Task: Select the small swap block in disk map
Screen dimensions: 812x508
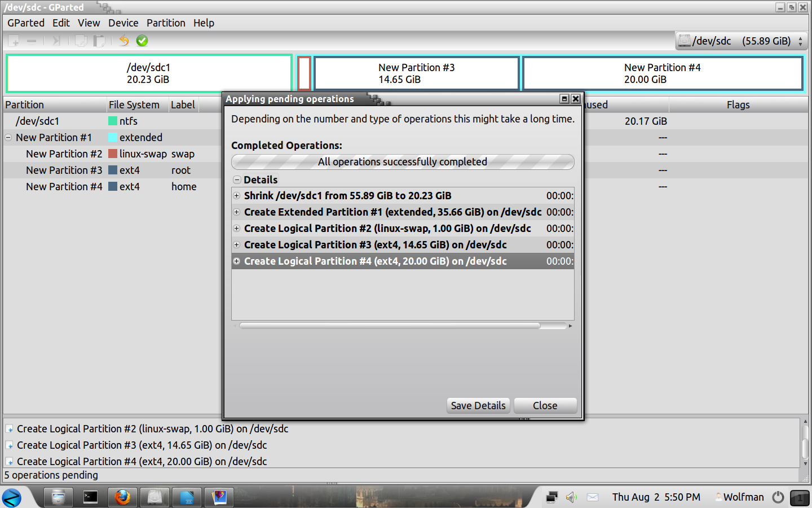Action: [x=304, y=73]
